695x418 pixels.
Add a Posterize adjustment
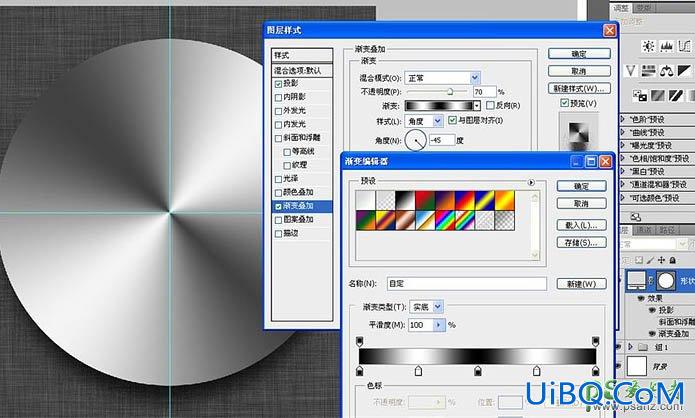pos(658,95)
